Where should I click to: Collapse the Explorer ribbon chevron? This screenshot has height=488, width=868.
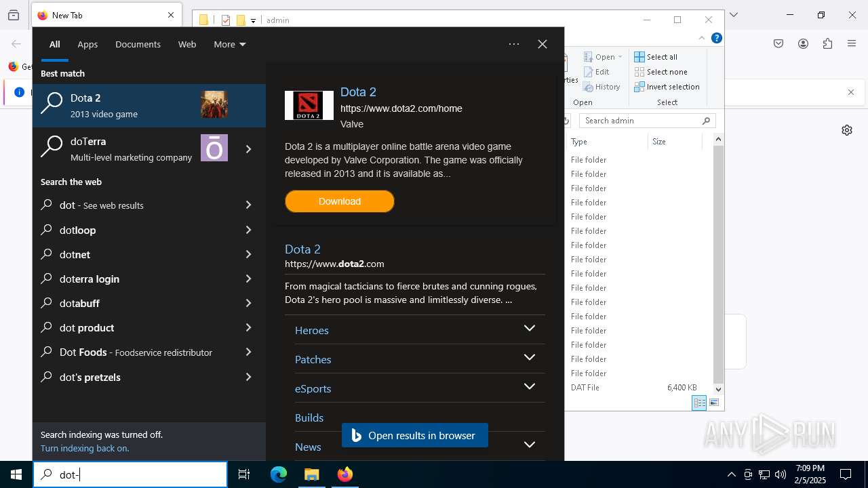[x=702, y=38]
